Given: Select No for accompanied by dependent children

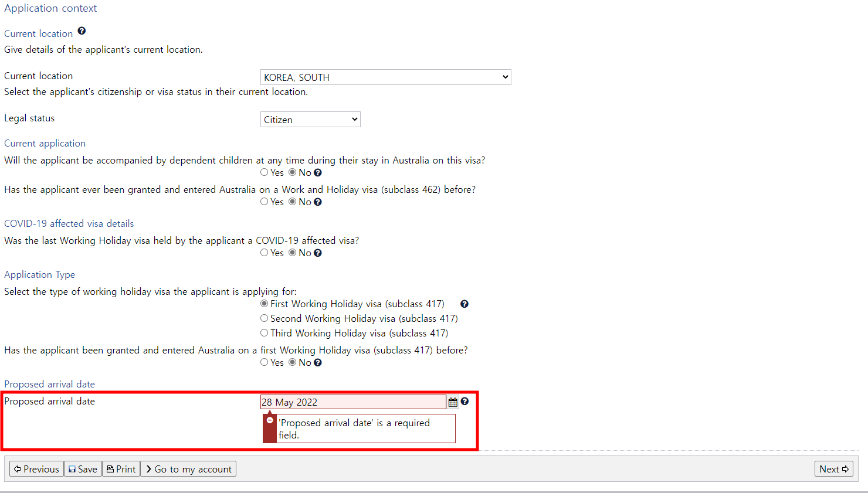Looking at the screenshot, I should 292,172.
